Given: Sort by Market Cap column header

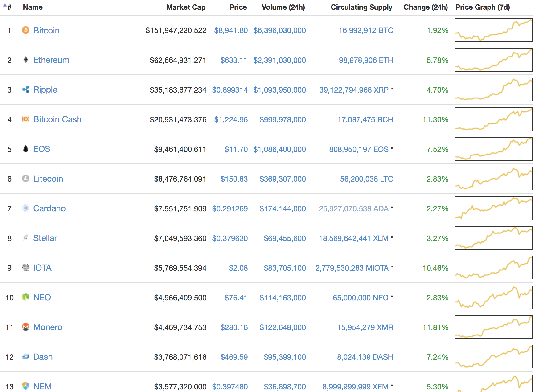Looking at the screenshot, I should point(186,7).
